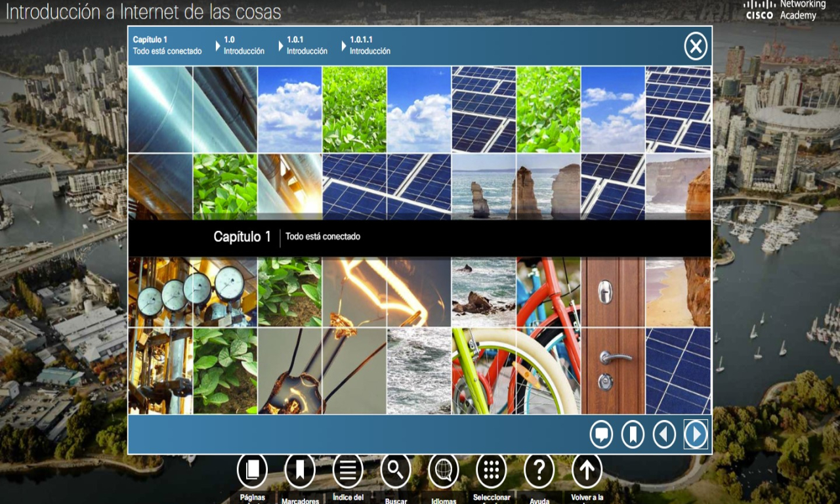Close the course content panel

pyautogui.click(x=696, y=47)
